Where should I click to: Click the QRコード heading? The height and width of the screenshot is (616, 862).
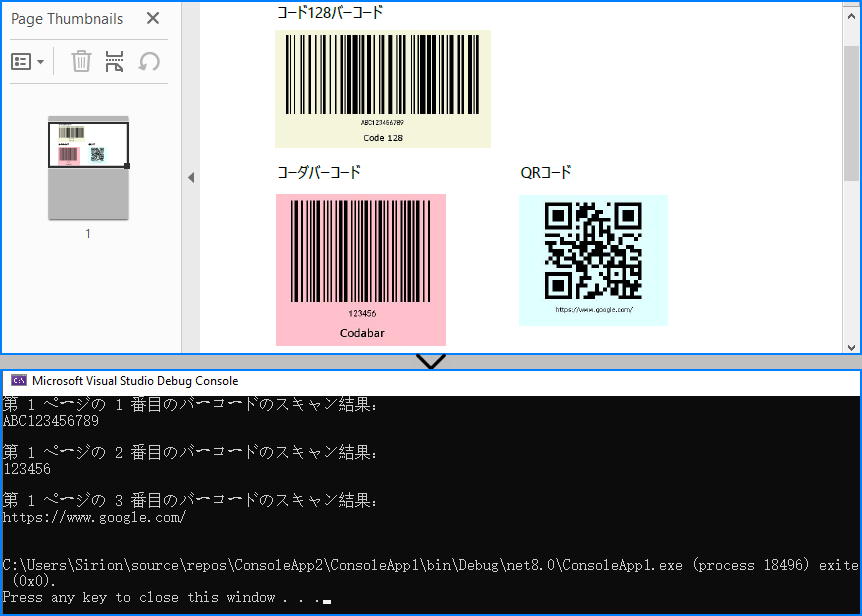545,173
